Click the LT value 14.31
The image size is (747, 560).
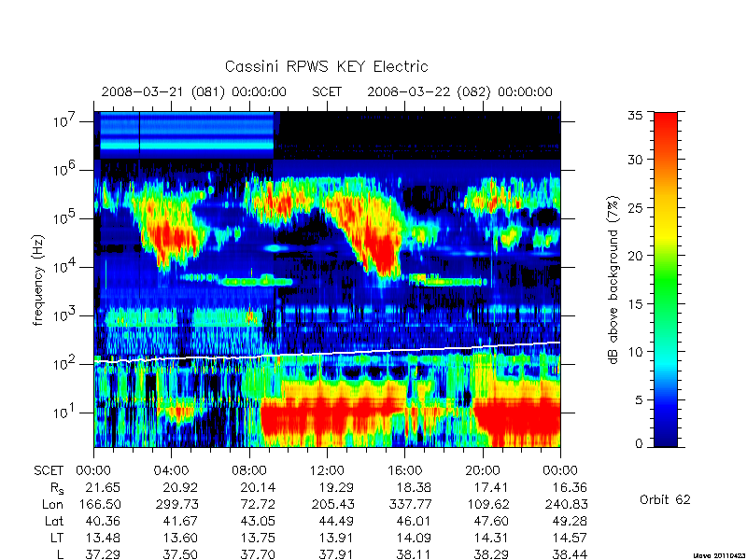click(491, 538)
